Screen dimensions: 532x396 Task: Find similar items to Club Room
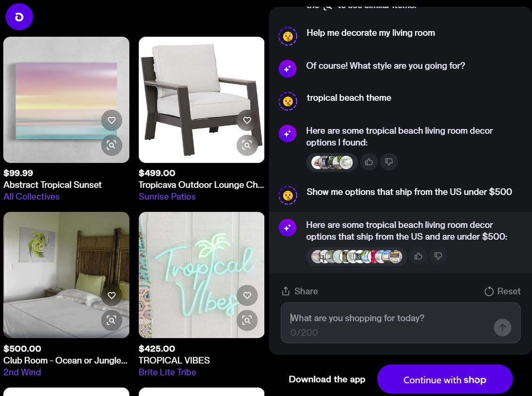pyautogui.click(x=111, y=320)
